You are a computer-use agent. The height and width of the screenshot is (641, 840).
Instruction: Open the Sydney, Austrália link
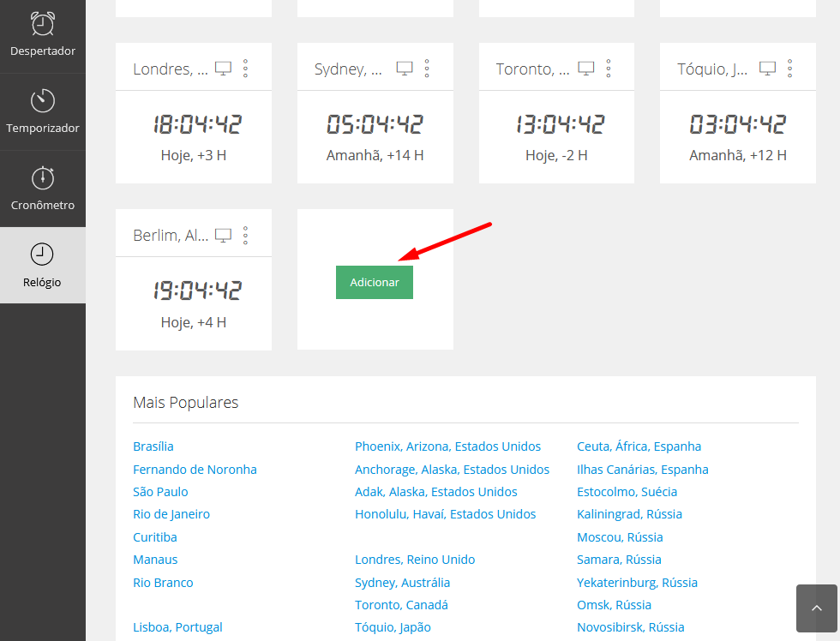tap(402, 583)
